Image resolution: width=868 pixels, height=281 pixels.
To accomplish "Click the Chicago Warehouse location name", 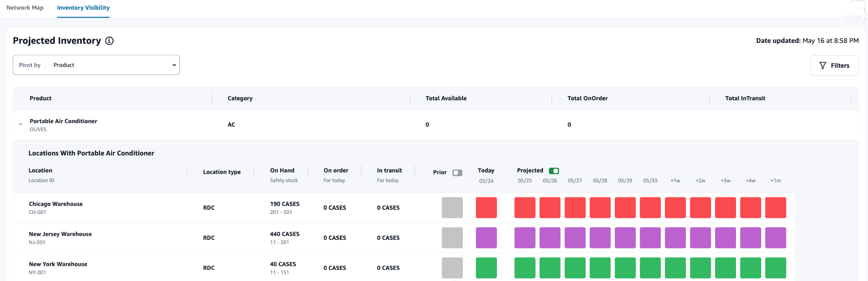I will [56, 204].
